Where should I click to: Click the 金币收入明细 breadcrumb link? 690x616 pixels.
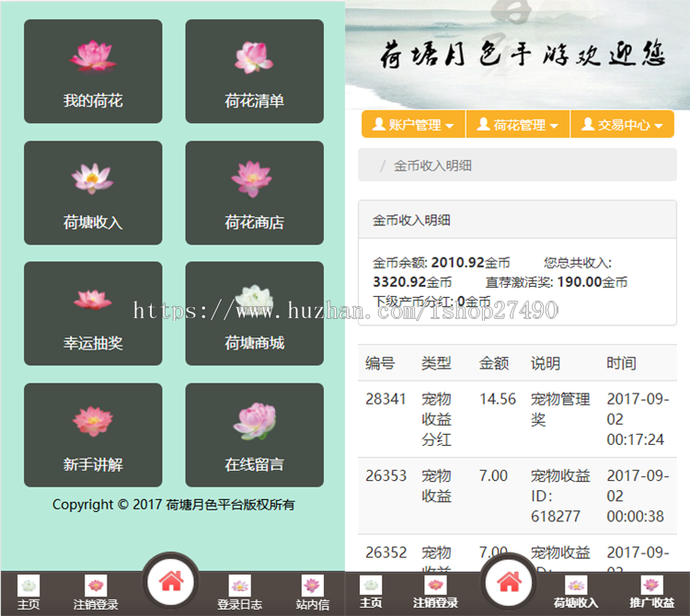click(432, 165)
